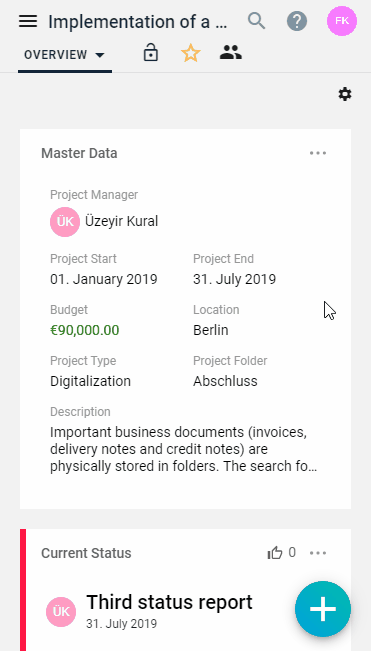Click the project lock icon
Screen dimensions: 371x651
151,53
